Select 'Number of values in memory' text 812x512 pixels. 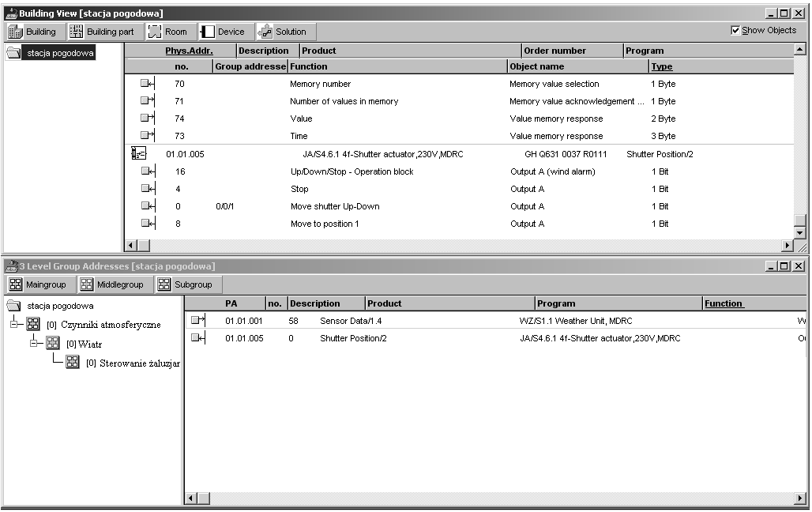click(344, 101)
